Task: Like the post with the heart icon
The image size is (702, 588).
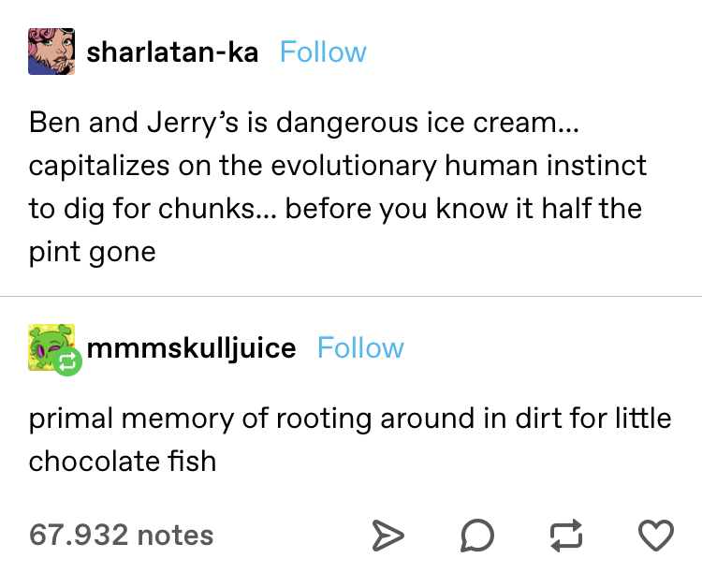Action: 656,536
